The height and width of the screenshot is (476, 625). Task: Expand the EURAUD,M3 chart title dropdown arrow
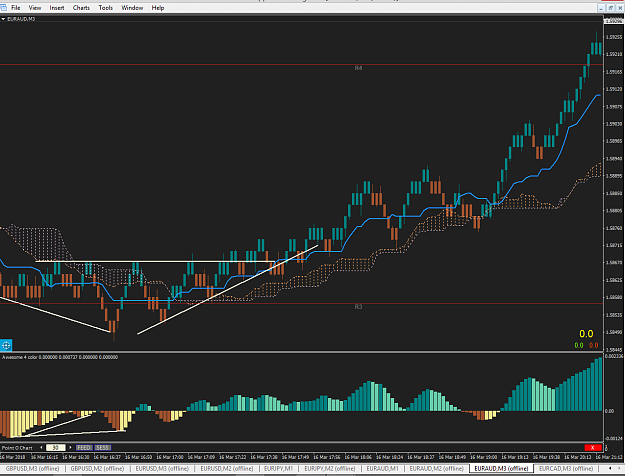3,19
